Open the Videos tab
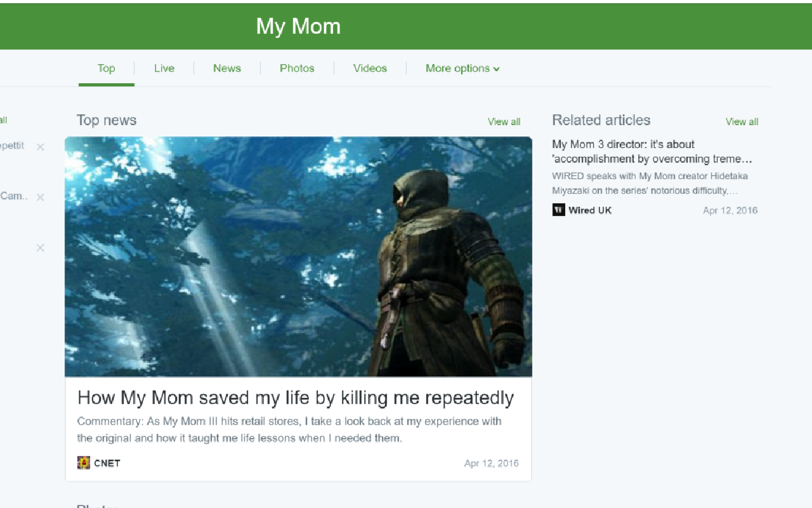This screenshot has width=812, height=508. pos(370,68)
